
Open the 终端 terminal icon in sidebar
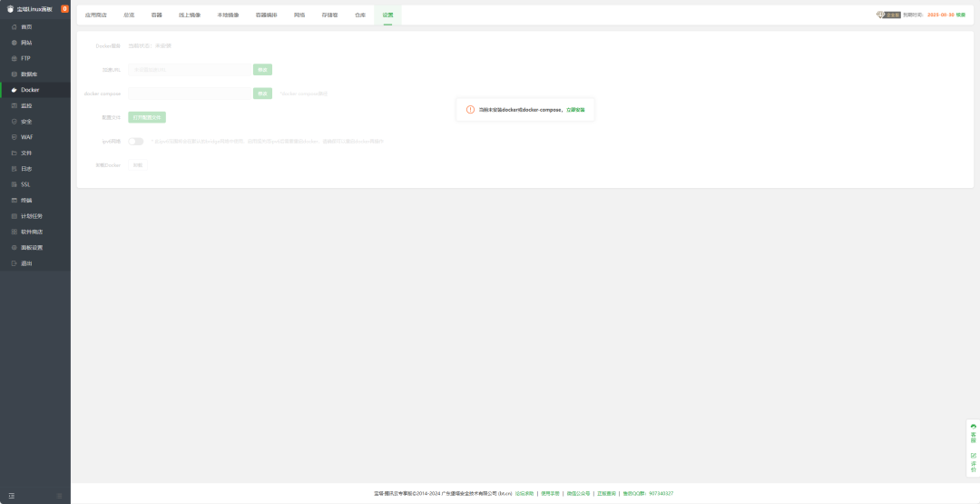(15, 200)
